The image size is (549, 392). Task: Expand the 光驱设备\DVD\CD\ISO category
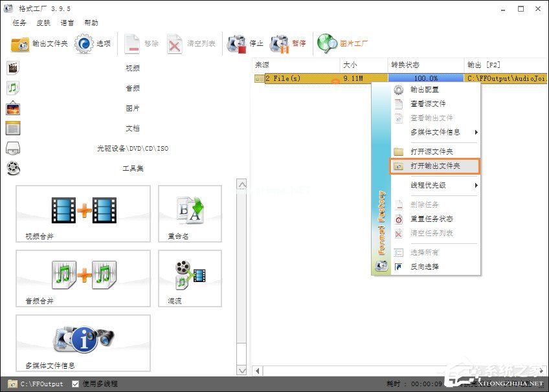[132, 148]
